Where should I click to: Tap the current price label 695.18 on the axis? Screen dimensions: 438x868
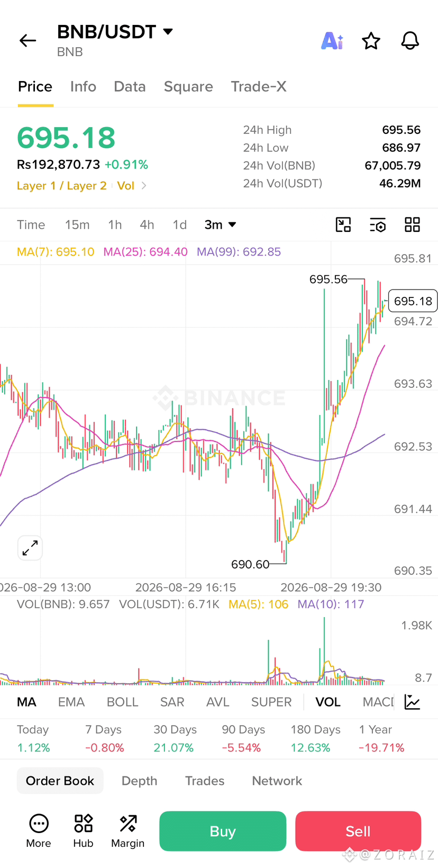click(x=413, y=301)
